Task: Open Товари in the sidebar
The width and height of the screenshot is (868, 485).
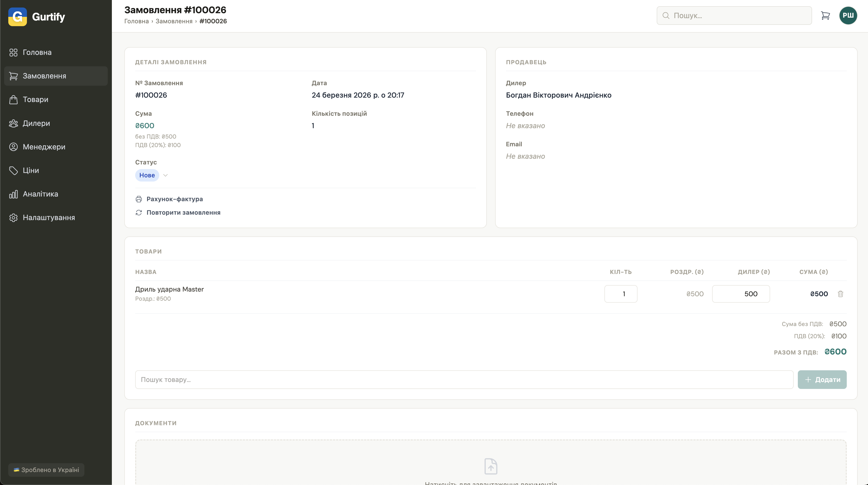Action: 35,99
